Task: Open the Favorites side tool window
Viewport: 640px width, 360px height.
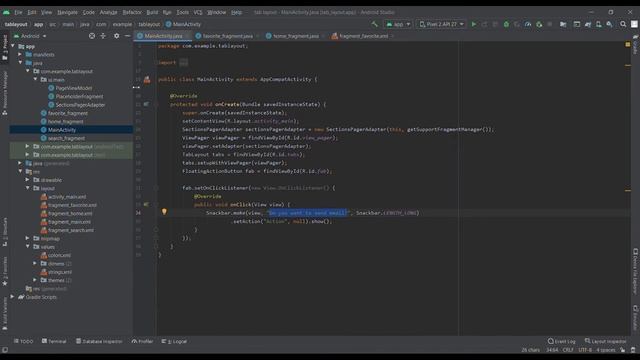Action: (5, 271)
